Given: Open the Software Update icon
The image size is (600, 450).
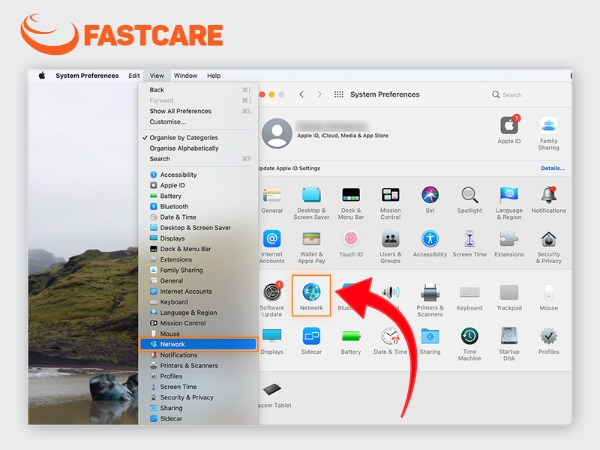Looking at the screenshot, I should (272, 292).
